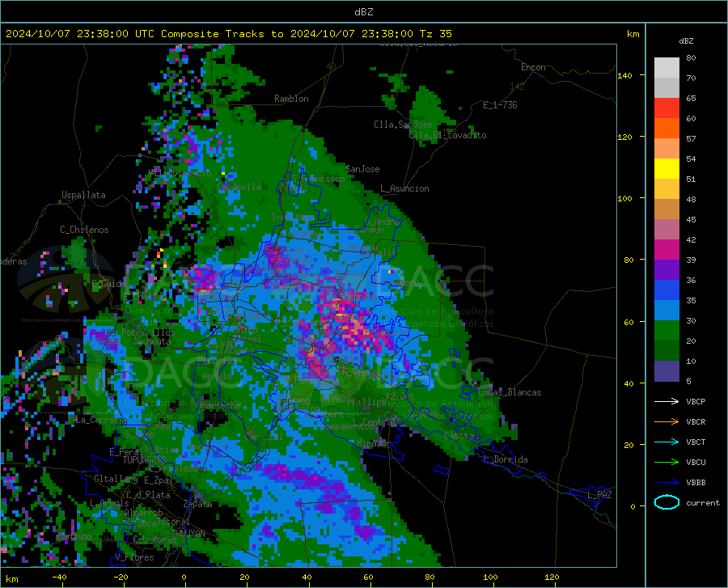Click the '65' value on the color scale
The height and width of the screenshot is (588, 728).
(x=691, y=98)
